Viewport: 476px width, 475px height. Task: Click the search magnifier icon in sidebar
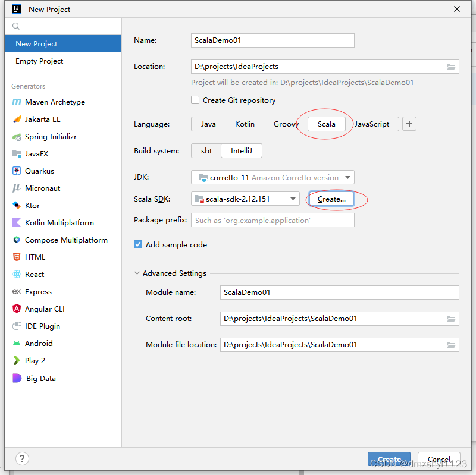[x=16, y=26]
